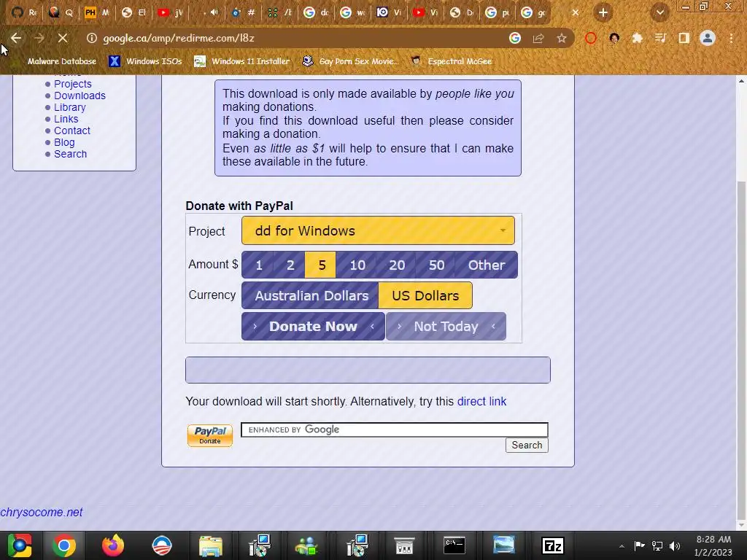This screenshot has width=747, height=560.
Task: Click the Not Today button
Action: point(446,326)
